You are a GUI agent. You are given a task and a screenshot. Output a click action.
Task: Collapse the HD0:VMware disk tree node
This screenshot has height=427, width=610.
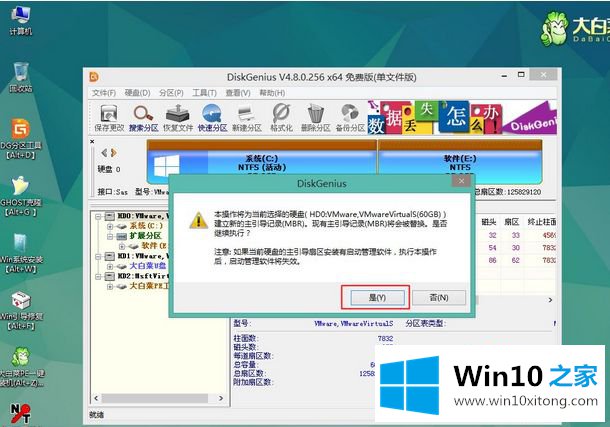98,216
